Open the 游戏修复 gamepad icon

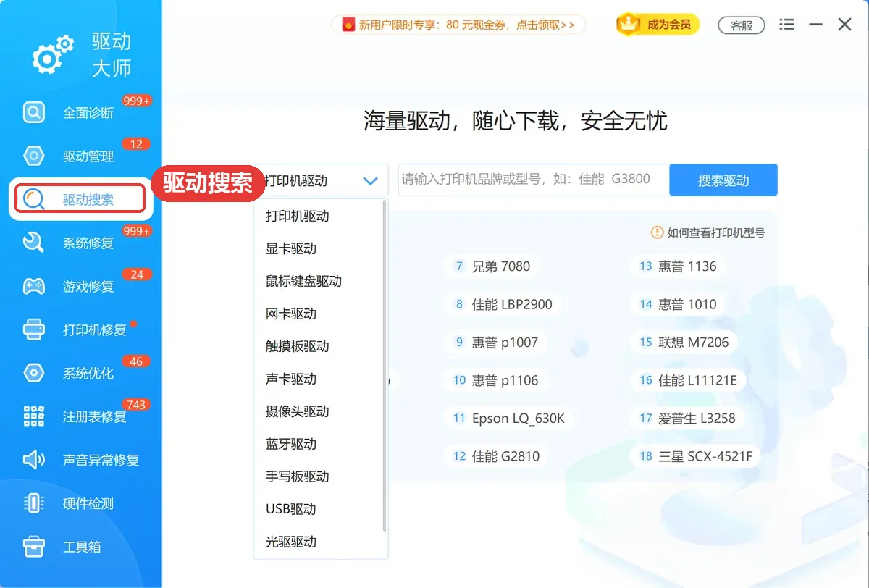[x=34, y=286]
